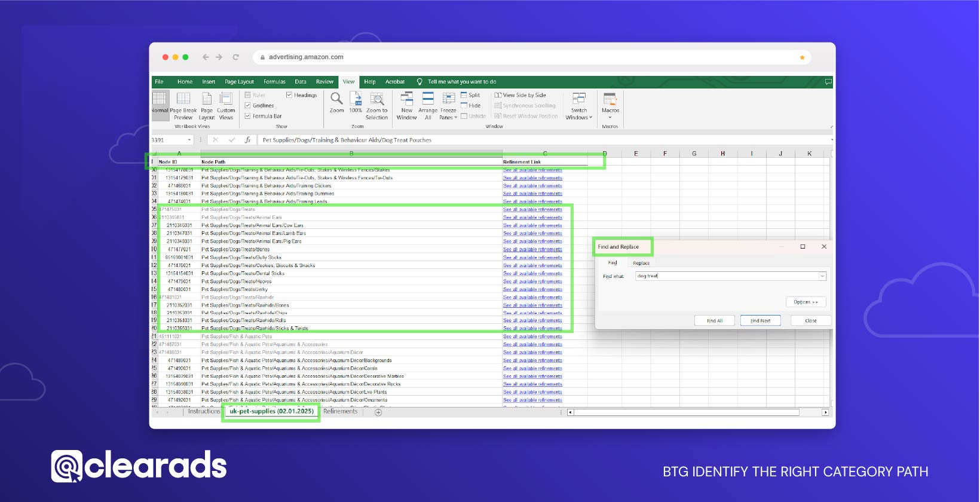This screenshot has width=980, height=502.
Task: Click View Side by Side
Action: [x=520, y=95]
